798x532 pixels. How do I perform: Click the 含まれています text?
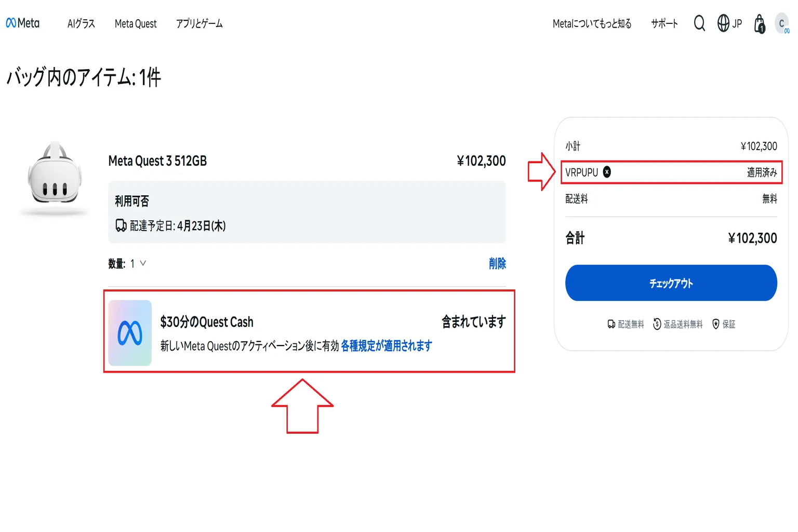474,322
